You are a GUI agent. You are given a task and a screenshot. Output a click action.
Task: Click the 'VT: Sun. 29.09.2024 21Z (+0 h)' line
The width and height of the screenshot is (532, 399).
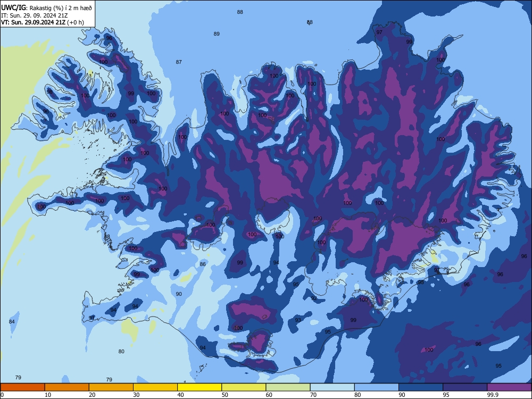coord(43,22)
